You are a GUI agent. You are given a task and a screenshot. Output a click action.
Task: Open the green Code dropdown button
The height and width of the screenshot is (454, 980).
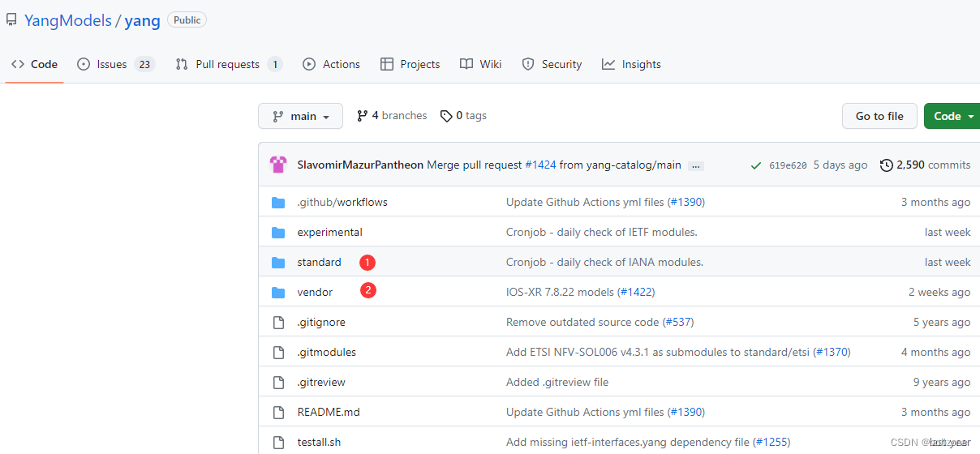click(x=953, y=116)
